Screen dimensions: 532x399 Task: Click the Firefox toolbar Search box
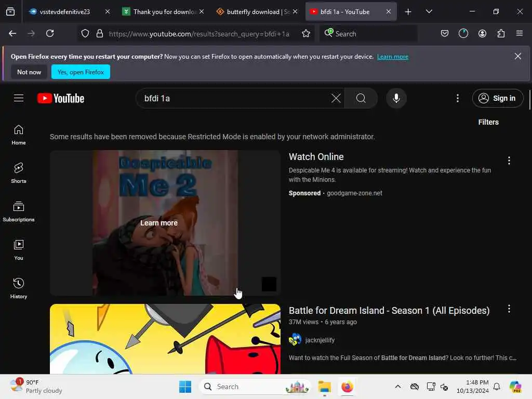[x=368, y=34]
